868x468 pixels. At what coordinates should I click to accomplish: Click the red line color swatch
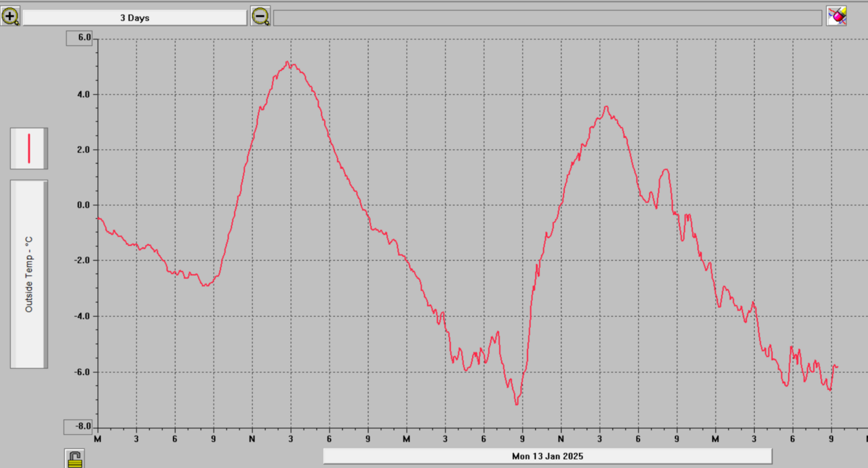(x=29, y=148)
